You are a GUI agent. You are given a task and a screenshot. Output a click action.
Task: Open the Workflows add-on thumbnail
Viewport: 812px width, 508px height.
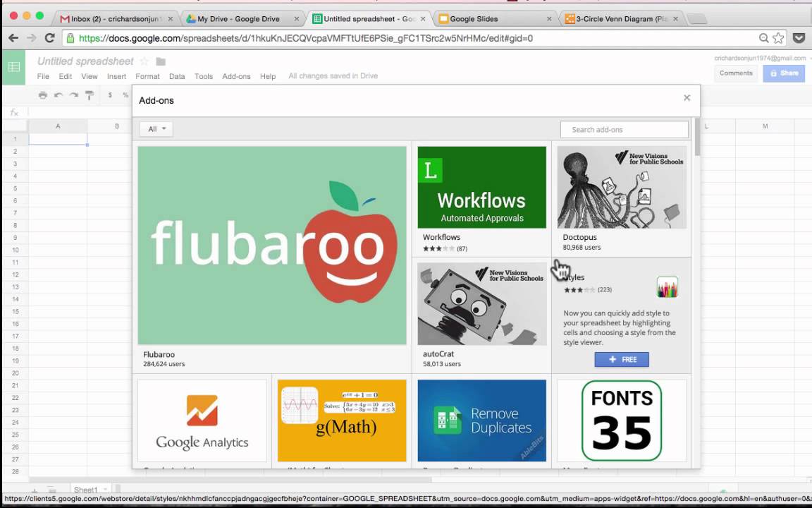click(481, 187)
